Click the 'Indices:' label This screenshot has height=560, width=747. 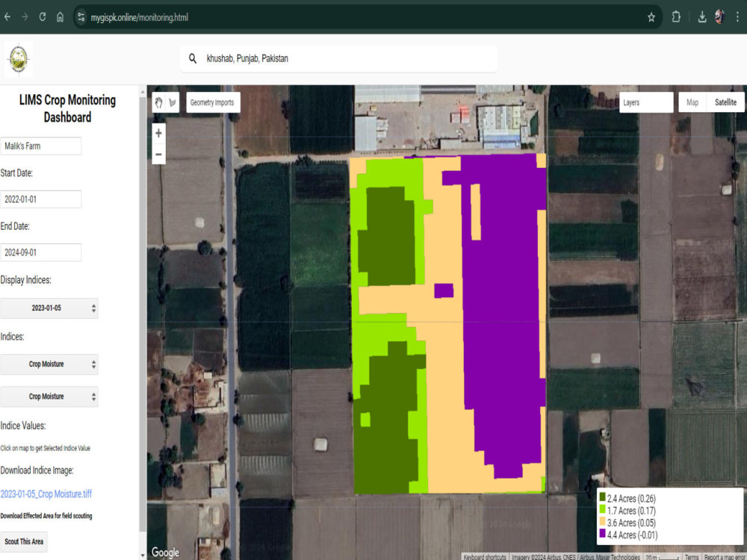[x=13, y=337]
